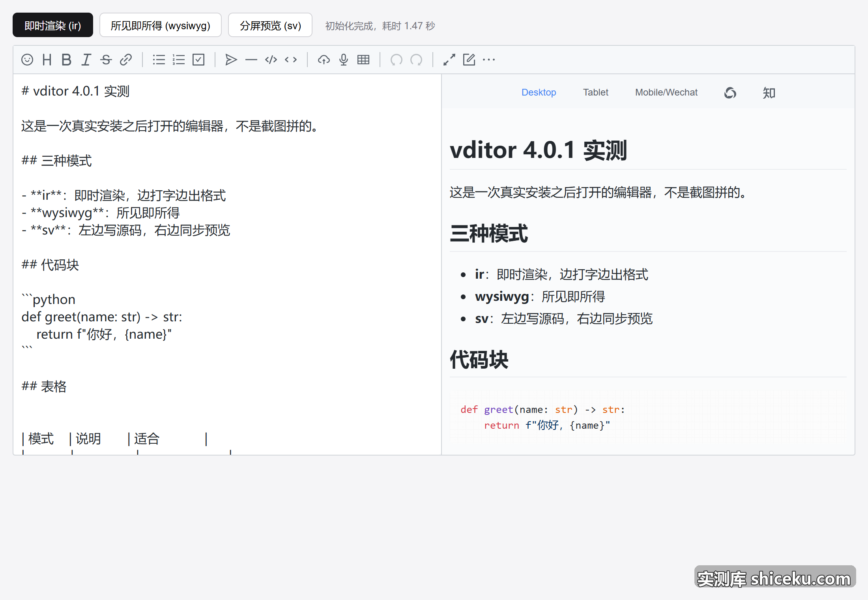The width and height of the screenshot is (868, 600).
Task: Insert a link with the chain icon
Action: pyautogui.click(x=125, y=60)
